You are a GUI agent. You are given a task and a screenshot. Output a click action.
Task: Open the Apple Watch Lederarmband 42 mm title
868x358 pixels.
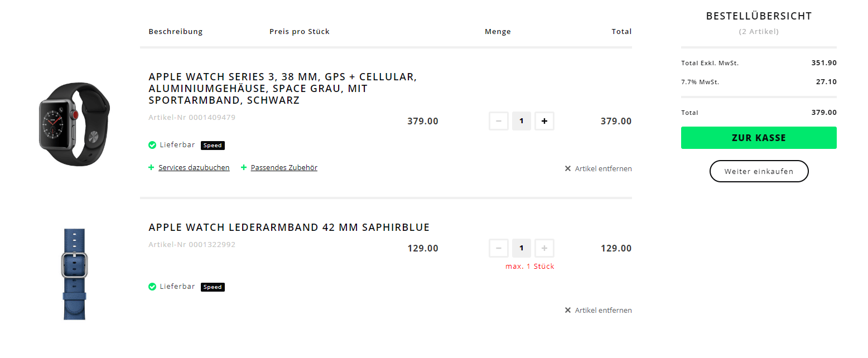click(x=289, y=228)
